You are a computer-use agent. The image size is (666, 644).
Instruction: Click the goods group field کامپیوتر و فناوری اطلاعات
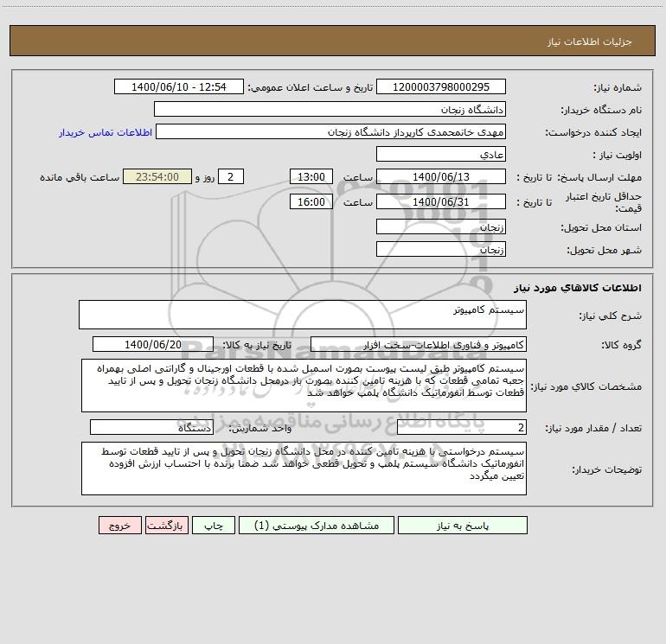pyautogui.click(x=419, y=344)
